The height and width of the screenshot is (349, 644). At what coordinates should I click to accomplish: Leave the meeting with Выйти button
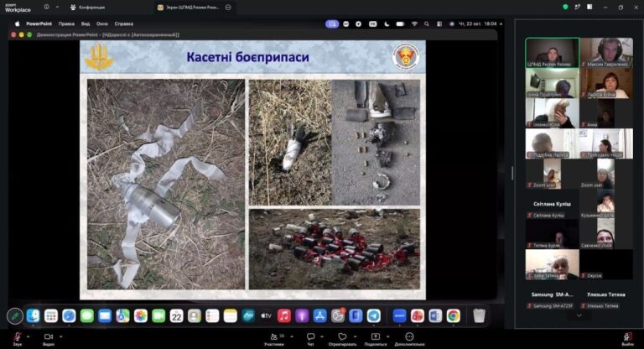coord(627,339)
